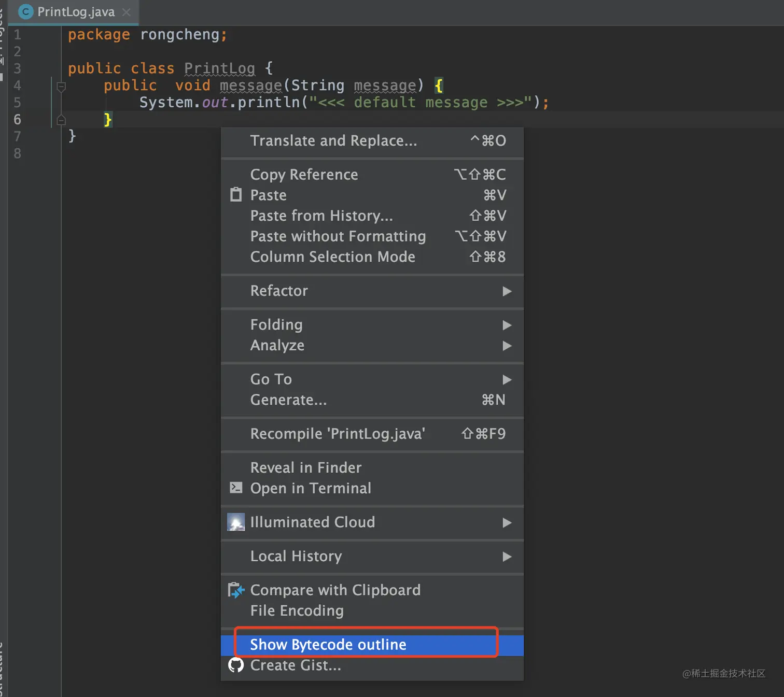Click the String parameter type on line 4

pos(318,86)
